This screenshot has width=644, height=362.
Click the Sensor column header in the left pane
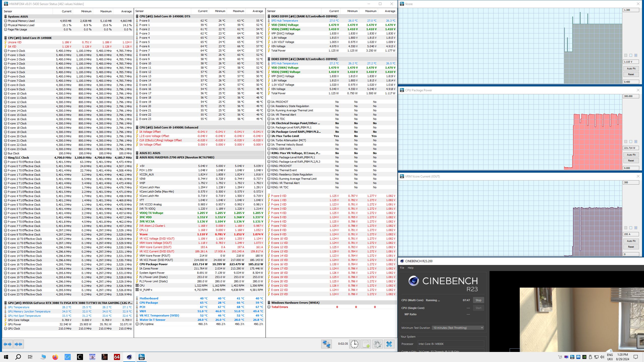click(28, 11)
